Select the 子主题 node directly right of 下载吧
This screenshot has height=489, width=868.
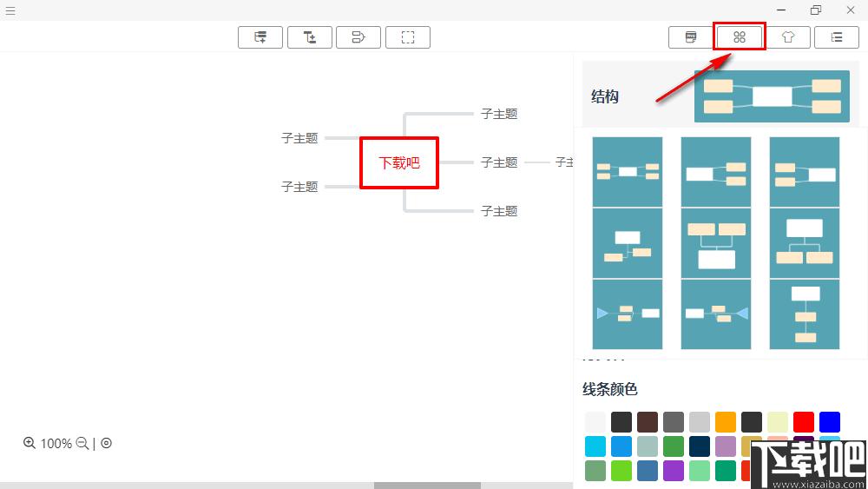[x=499, y=162]
